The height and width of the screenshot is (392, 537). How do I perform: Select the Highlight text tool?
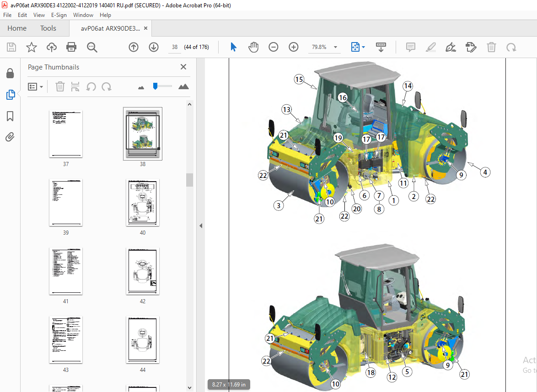[x=430, y=47]
